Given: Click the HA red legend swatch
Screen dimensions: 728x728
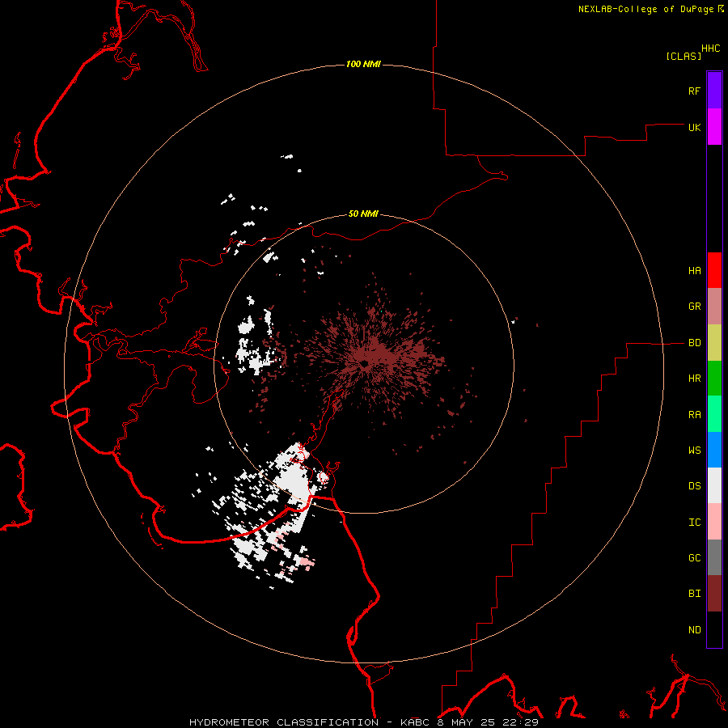Looking at the screenshot, I should [714, 270].
